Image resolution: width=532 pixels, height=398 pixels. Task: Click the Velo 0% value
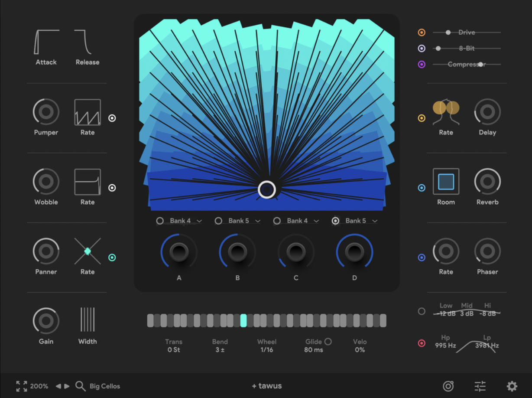pos(360,350)
